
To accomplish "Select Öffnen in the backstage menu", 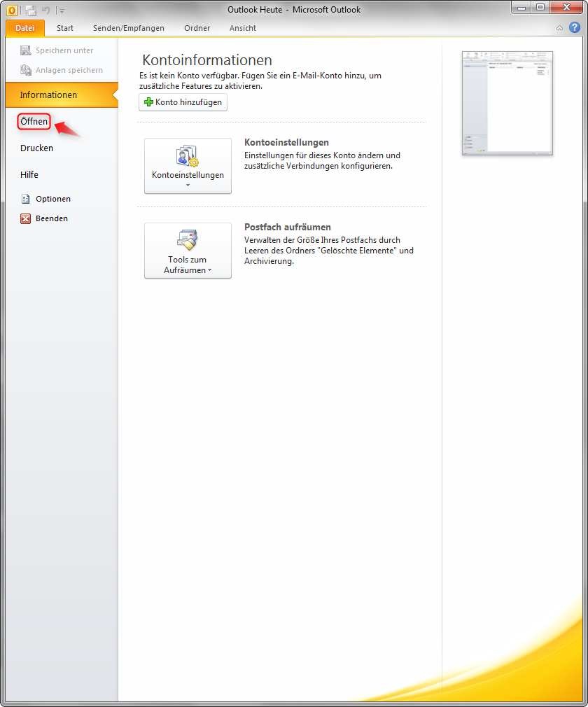I will pos(34,121).
